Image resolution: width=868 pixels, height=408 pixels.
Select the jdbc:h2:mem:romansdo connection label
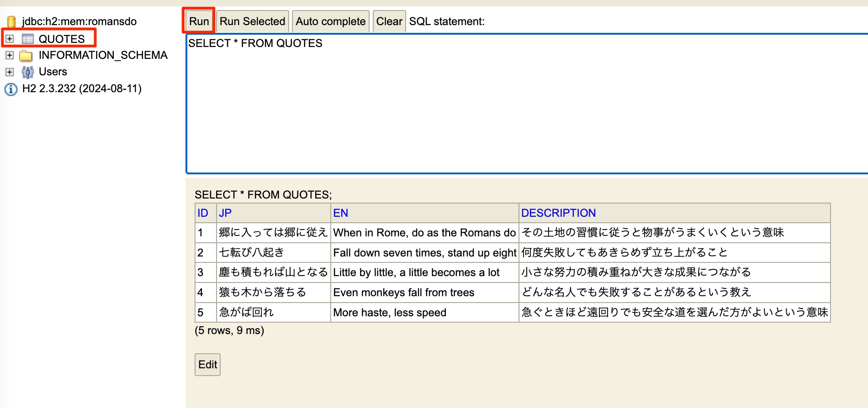point(79,21)
